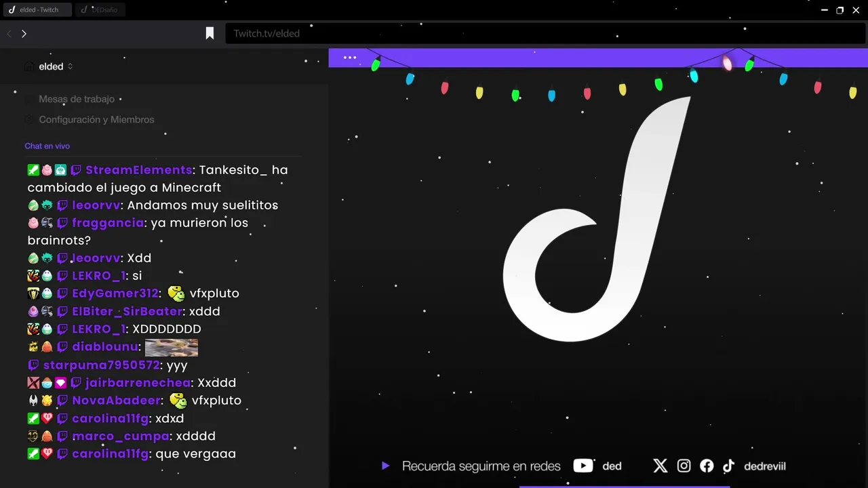
Task: Click LEKRO_1 on the 'si' message
Action: click(x=99, y=275)
